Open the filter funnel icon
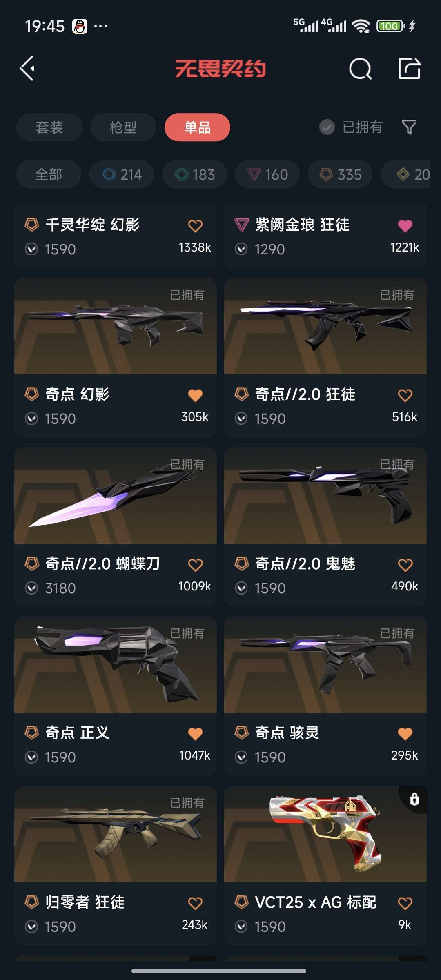 (409, 127)
